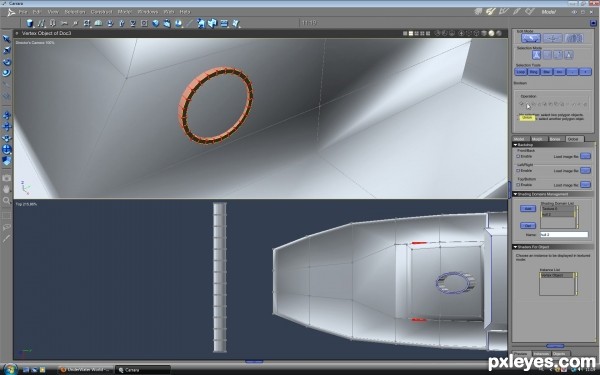Click the Carrara logo icon in menu bar
This screenshot has height=375, width=600.
pyautogui.click(x=11, y=12)
